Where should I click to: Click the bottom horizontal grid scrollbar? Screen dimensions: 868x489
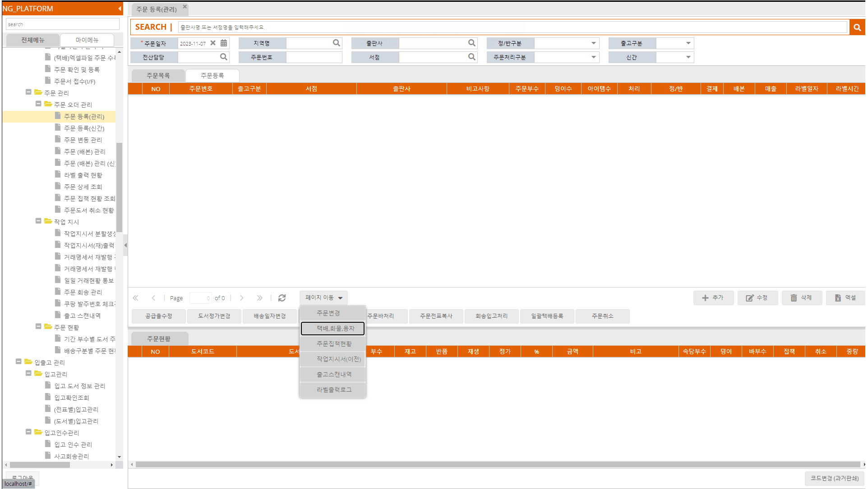496,464
